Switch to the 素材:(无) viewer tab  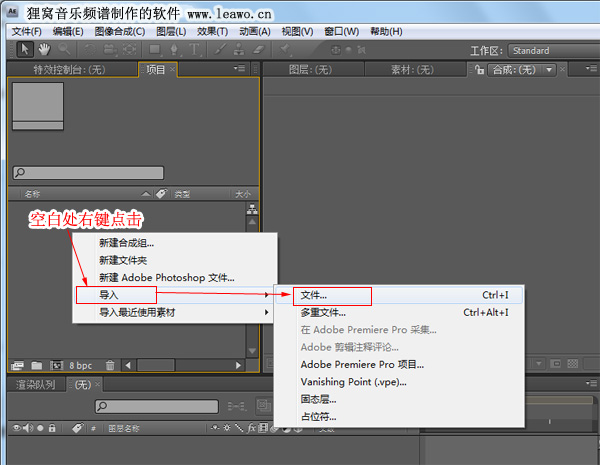pyautogui.click(x=412, y=70)
